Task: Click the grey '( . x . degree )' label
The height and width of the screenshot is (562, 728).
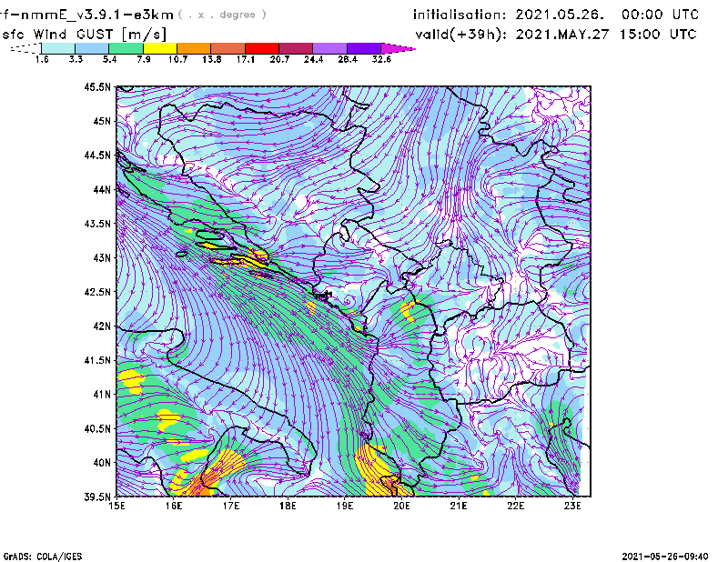Action: tap(222, 15)
